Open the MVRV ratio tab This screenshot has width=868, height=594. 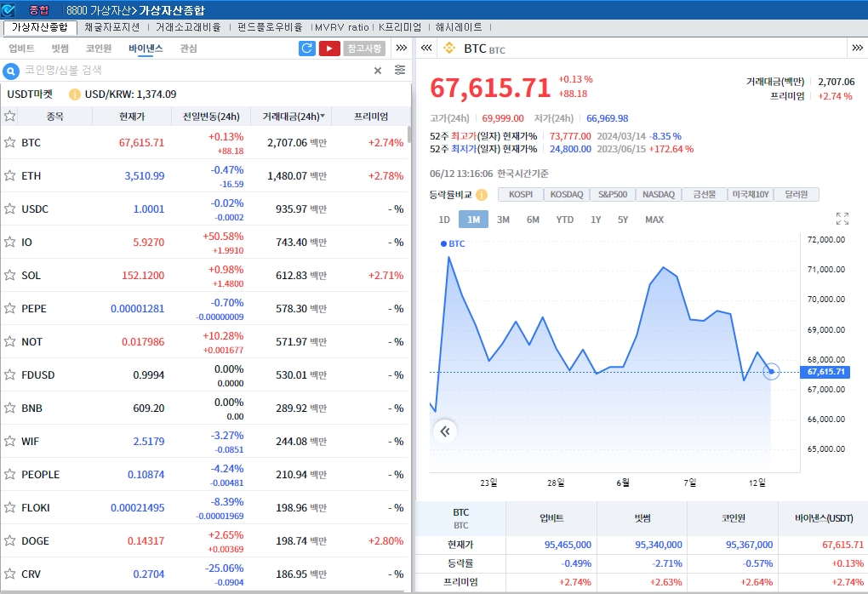click(x=341, y=27)
